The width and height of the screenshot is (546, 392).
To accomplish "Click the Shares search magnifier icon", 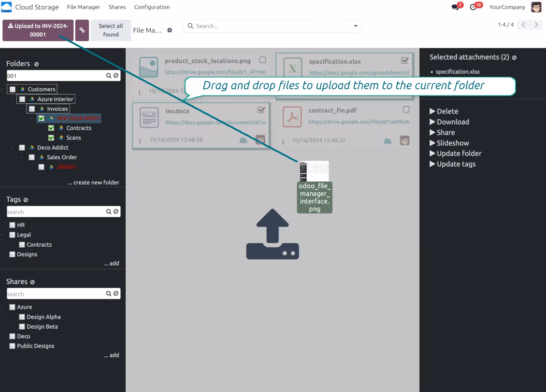I will coord(109,294).
